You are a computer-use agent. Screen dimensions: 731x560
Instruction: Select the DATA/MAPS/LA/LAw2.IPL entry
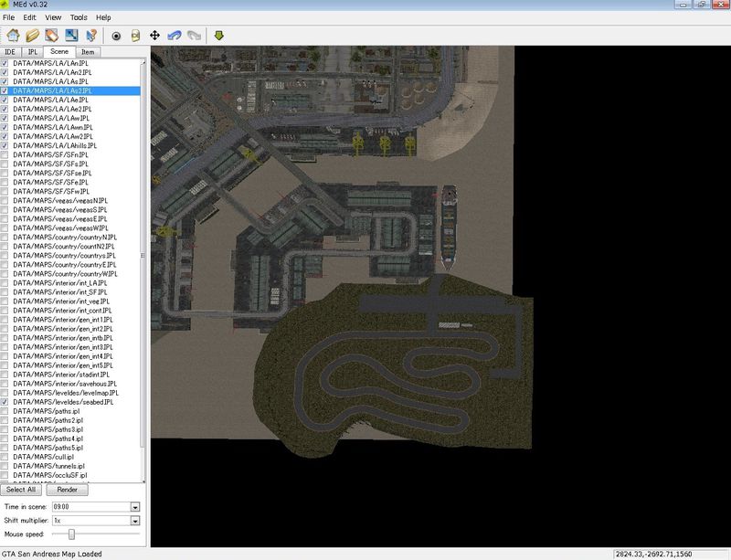53,137
